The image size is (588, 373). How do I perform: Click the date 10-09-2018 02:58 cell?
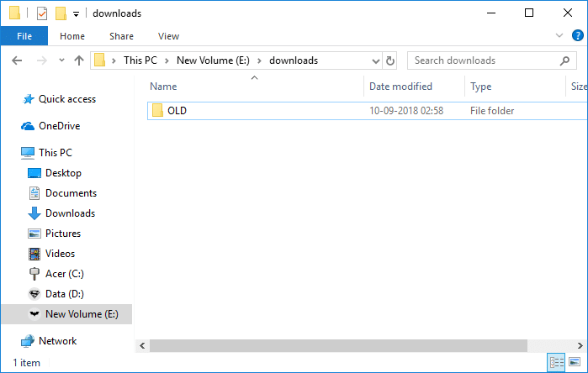pyautogui.click(x=406, y=111)
